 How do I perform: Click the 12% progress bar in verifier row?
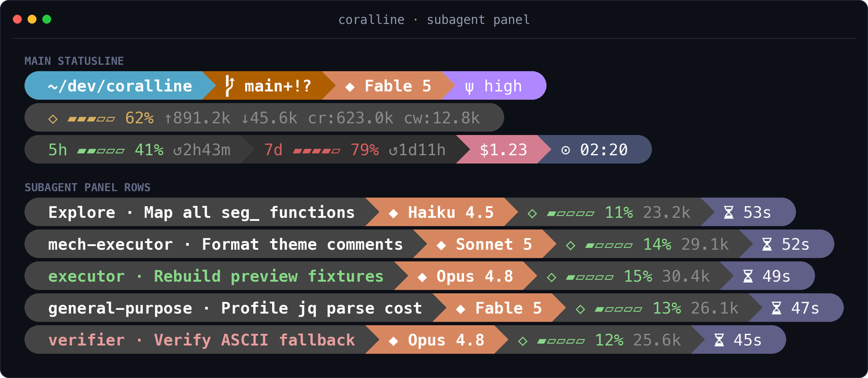click(561, 341)
